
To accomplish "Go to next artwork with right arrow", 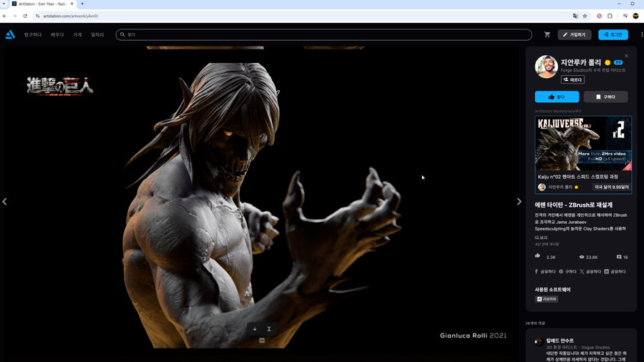I will point(519,202).
